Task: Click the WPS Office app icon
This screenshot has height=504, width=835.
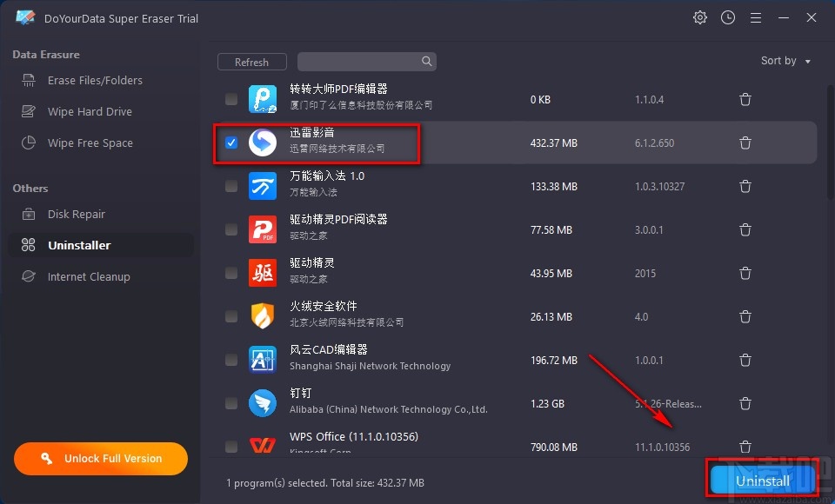Action: point(263,446)
